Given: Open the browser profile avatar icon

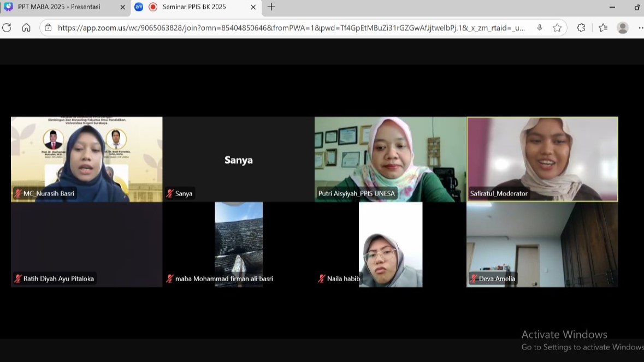Looking at the screenshot, I should pos(623,28).
